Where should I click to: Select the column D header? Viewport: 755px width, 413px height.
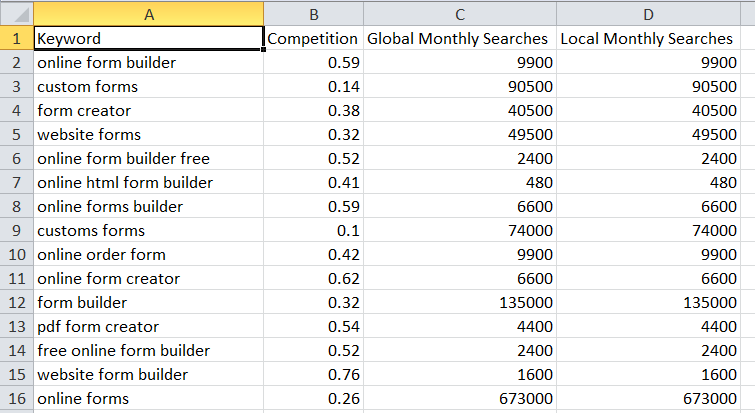coord(647,14)
